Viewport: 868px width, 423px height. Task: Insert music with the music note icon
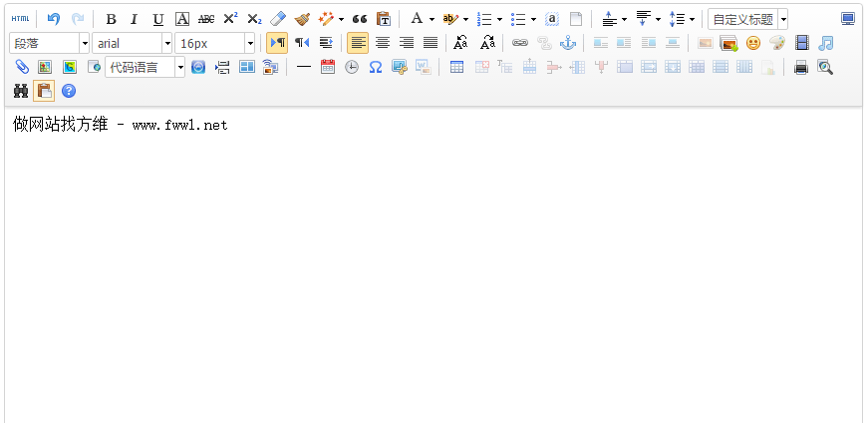tap(825, 43)
